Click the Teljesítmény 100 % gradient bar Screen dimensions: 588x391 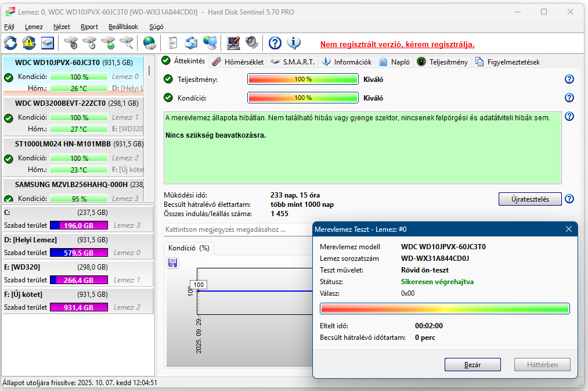[303, 79]
